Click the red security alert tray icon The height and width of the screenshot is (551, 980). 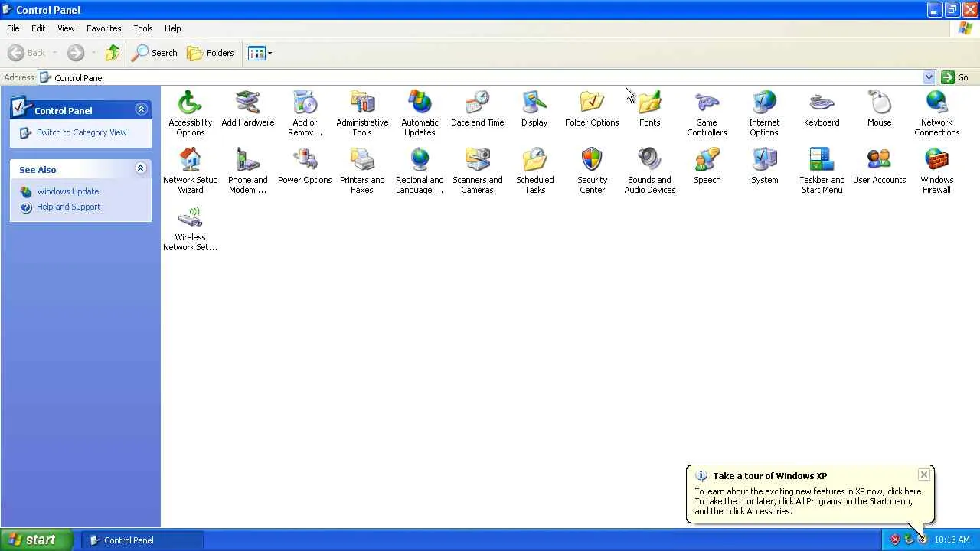point(895,540)
